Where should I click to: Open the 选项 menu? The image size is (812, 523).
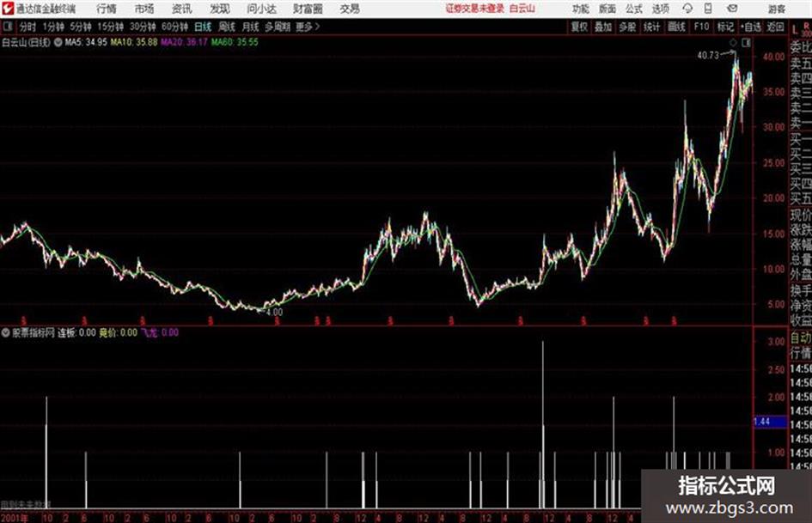[660, 9]
